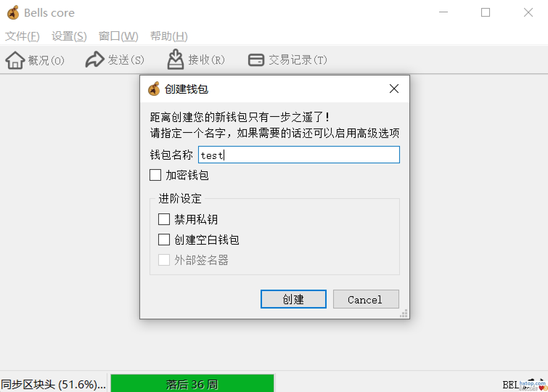
Task: Open the 接收 receive inbox icon
Action: (176, 59)
